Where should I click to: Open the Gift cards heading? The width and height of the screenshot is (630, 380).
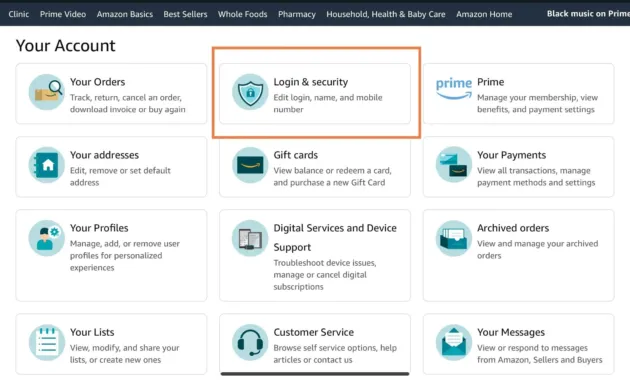click(295, 155)
